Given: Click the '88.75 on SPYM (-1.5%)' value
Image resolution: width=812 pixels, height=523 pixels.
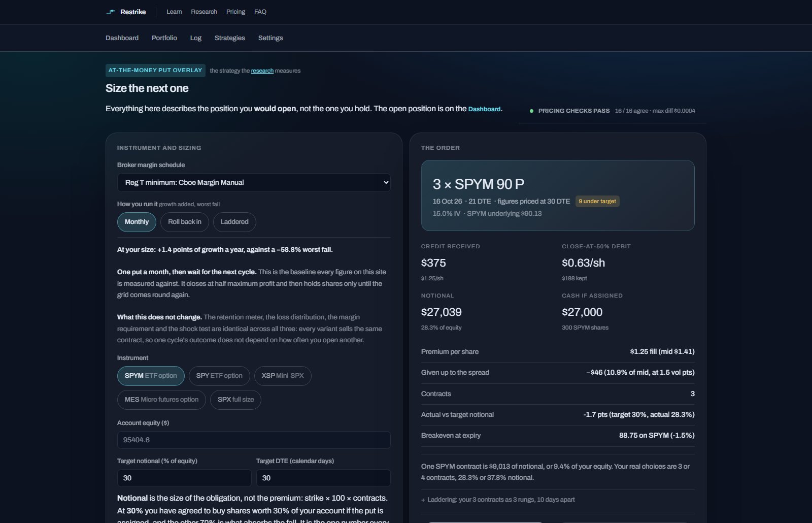Looking at the screenshot, I should point(657,435).
